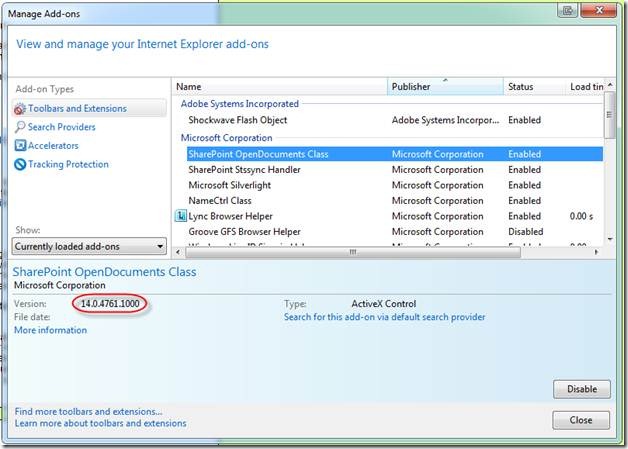The width and height of the screenshot is (628, 449).
Task: Select NameCtrl Class row
Action: pyautogui.click(x=395, y=201)
